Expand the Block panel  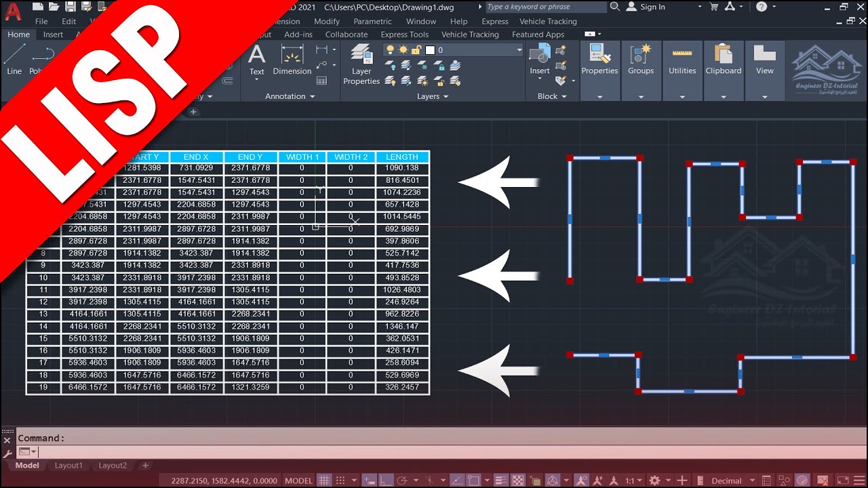coord(552,96)
